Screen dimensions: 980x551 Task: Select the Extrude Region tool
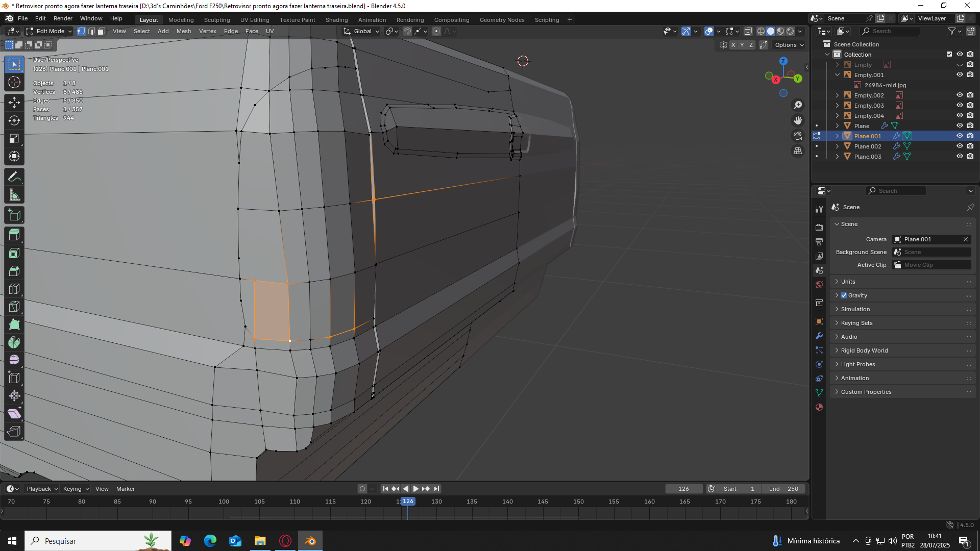(14, 235)
